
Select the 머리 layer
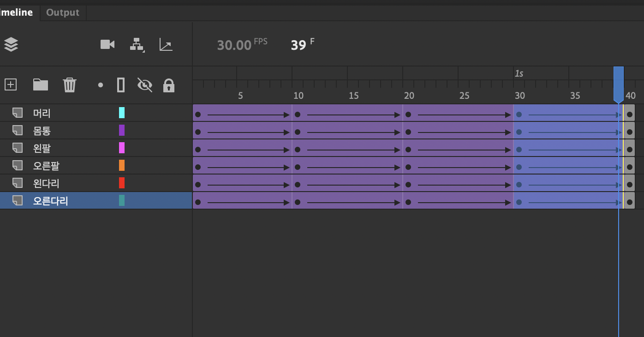pyautogui.click(x=96, y=113)
